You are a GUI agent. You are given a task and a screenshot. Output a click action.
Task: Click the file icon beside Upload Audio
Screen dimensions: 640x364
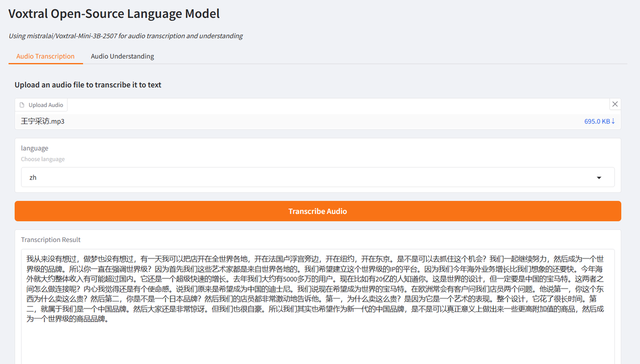[x=22, y=105]
